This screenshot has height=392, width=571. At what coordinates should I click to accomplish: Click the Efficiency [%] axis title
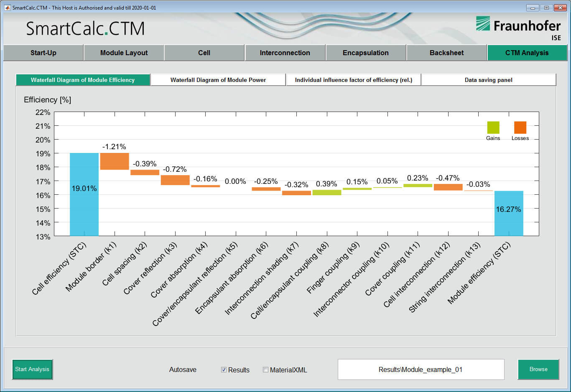coord(48,100)
